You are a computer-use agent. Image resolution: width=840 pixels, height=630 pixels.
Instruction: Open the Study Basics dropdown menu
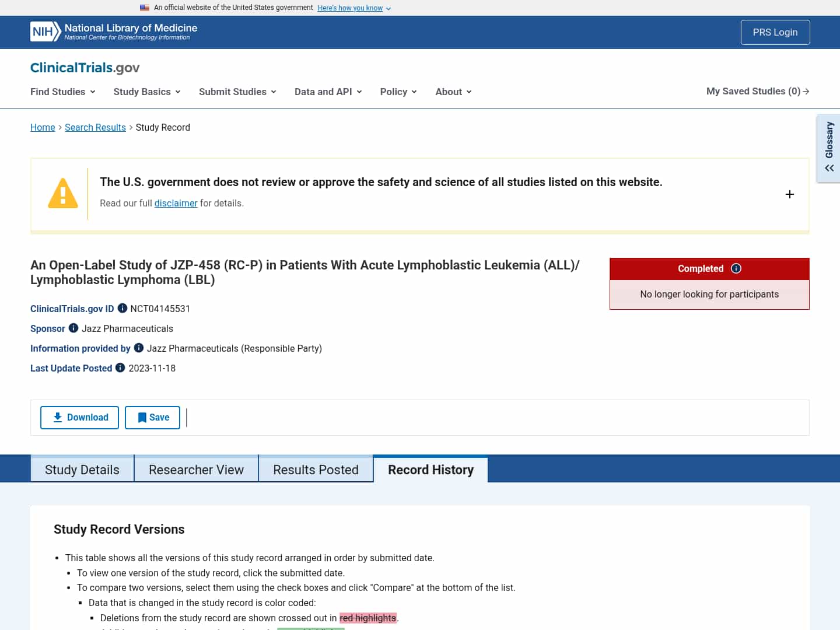point(147,92)
